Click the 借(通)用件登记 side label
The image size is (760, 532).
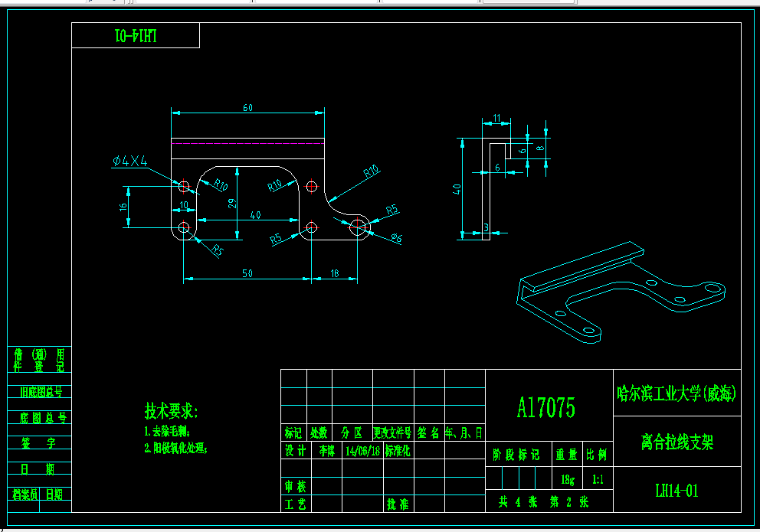(x=39, y=360)
